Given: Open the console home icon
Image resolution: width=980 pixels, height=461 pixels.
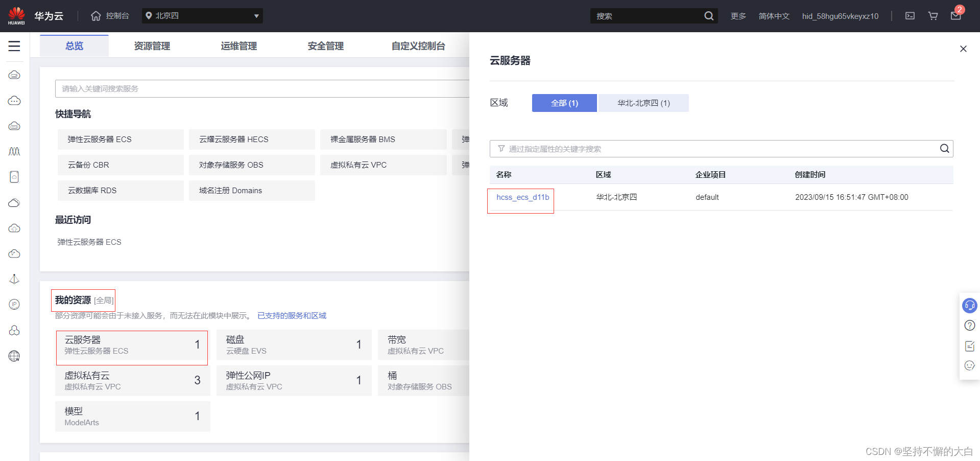Looking at the screenshot, I should tap(96, 16).
